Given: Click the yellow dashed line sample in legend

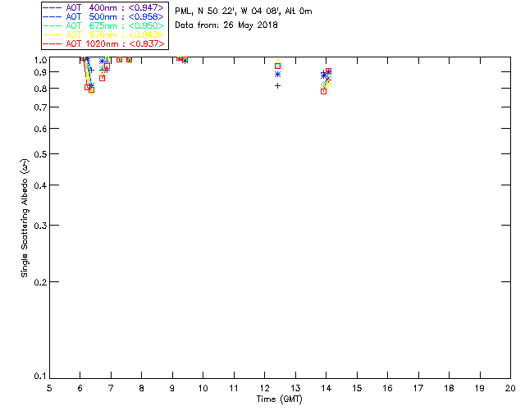Looking at the screenshot, I should point(52,34).
